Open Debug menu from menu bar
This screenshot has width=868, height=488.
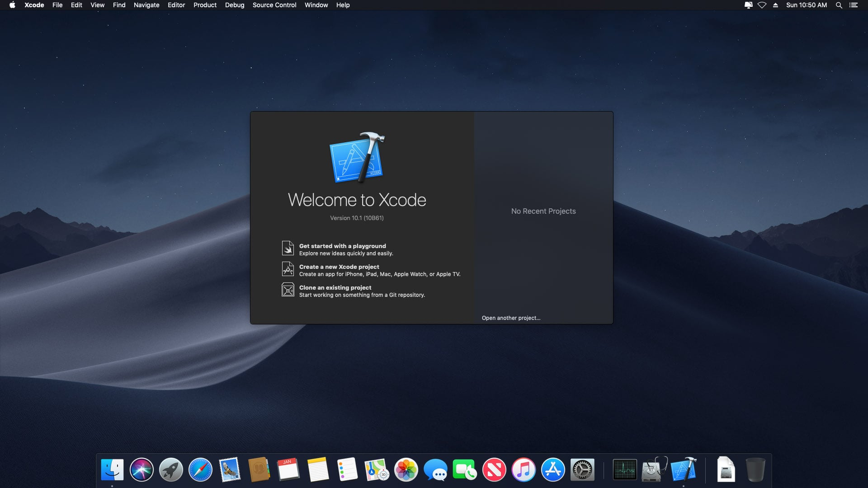coord(234,5)
